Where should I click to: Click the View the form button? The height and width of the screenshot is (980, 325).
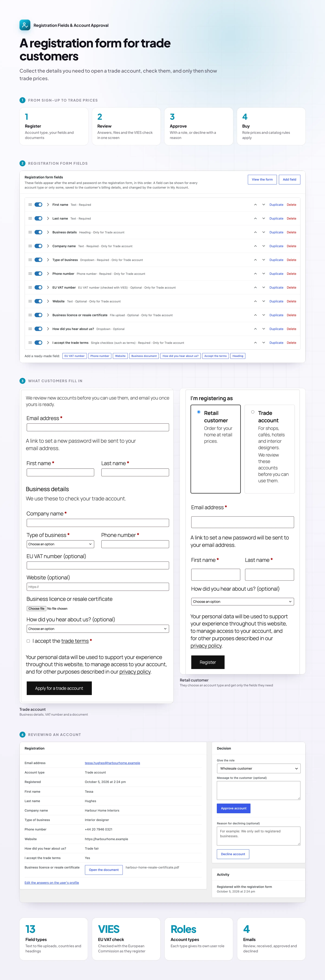click(262, 180)
